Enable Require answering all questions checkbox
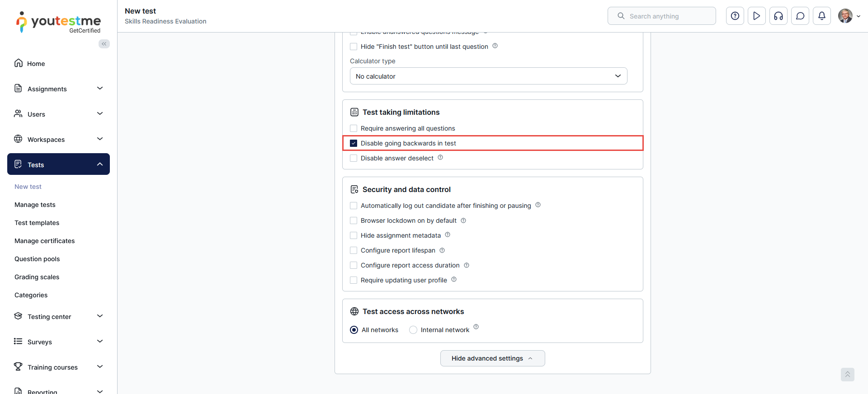 coord(354,128)
